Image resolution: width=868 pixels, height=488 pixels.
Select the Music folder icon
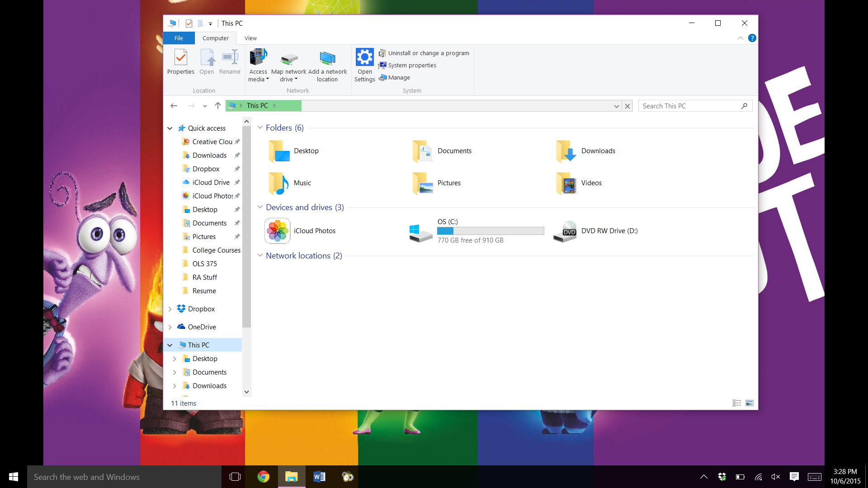coord(279,183)
